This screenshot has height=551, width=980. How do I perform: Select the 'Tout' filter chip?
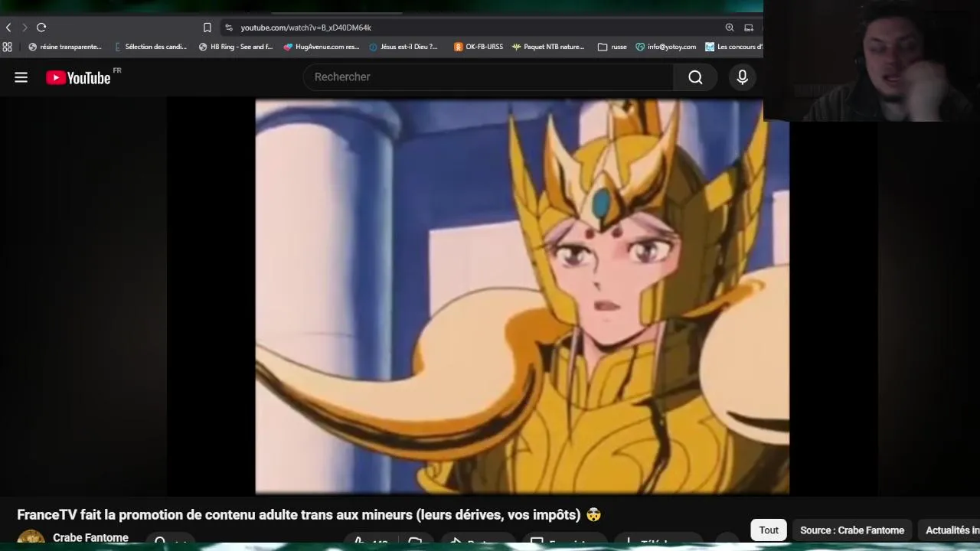tap(769, 530)
